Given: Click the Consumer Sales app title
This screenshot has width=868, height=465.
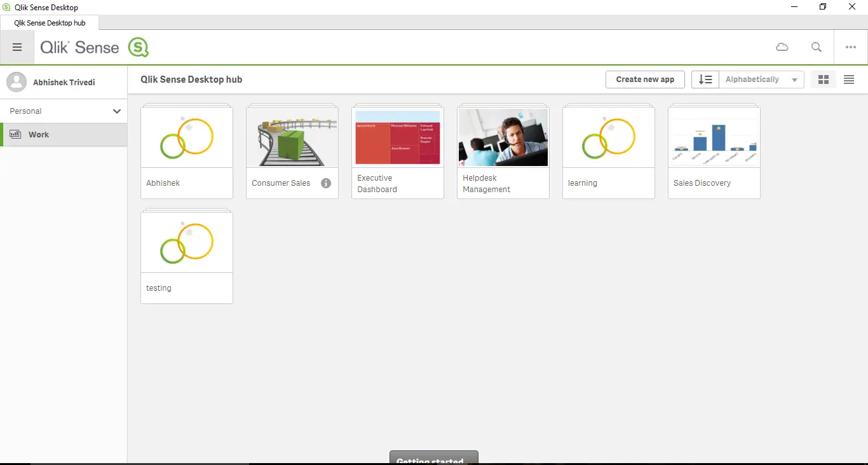Looking at the screenshot, I should point(281,183).
